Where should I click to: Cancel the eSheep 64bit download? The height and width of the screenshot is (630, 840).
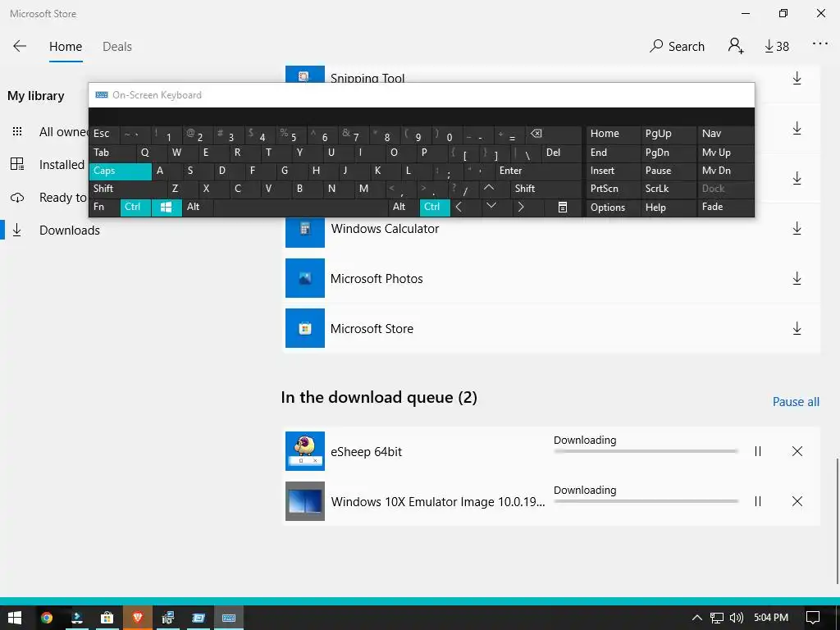click(797, 452)
